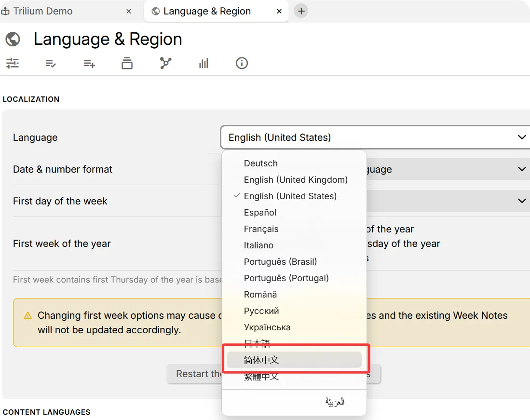Show Similar Notes bar-chart icon

(204, 63)
